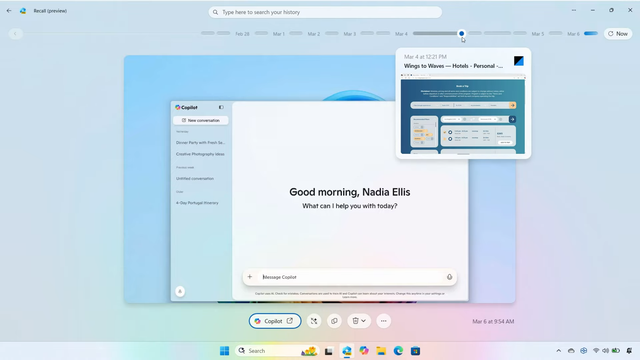
Task: Select timeline segment between Mar 2 and Mar 3
Action: [332, 33]
